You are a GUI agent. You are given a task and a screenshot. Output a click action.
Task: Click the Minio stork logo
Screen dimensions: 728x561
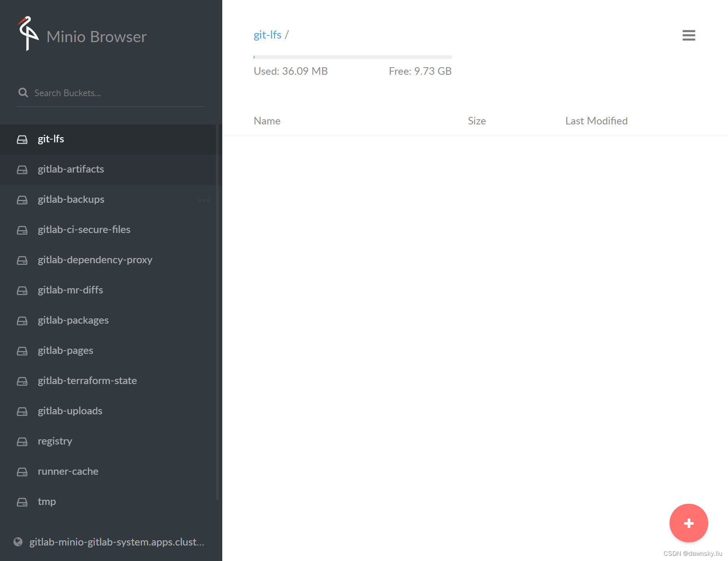tap(28, 34)
